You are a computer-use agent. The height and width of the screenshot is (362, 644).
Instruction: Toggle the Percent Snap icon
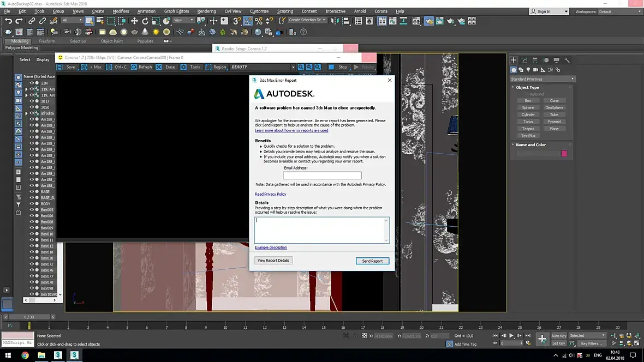pyautogui.click(x=258, y=21)
